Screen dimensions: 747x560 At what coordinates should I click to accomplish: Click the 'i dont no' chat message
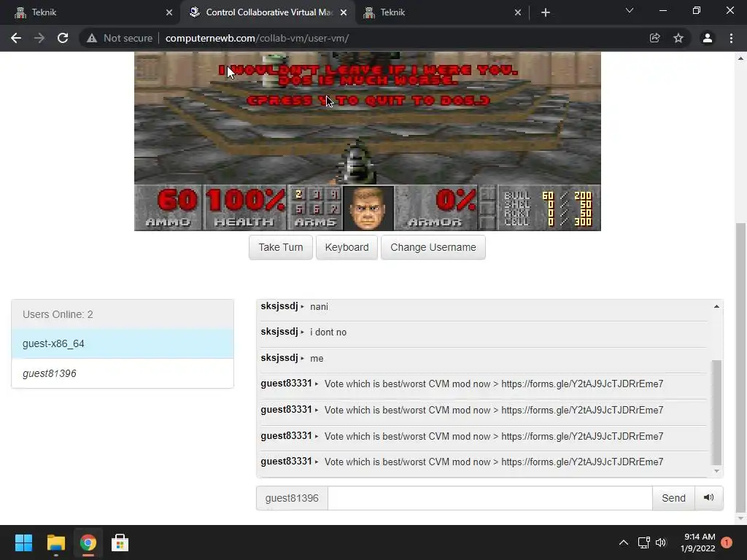click(x=328, y=332)
